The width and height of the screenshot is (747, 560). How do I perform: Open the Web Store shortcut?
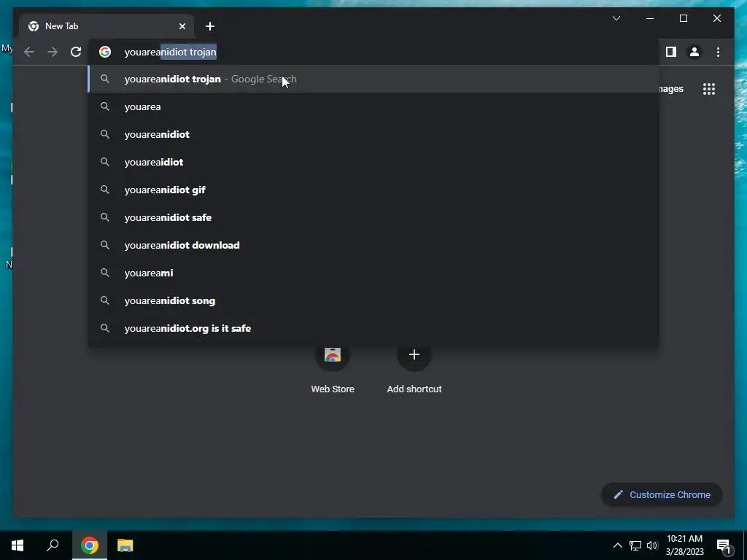point(333,369)
